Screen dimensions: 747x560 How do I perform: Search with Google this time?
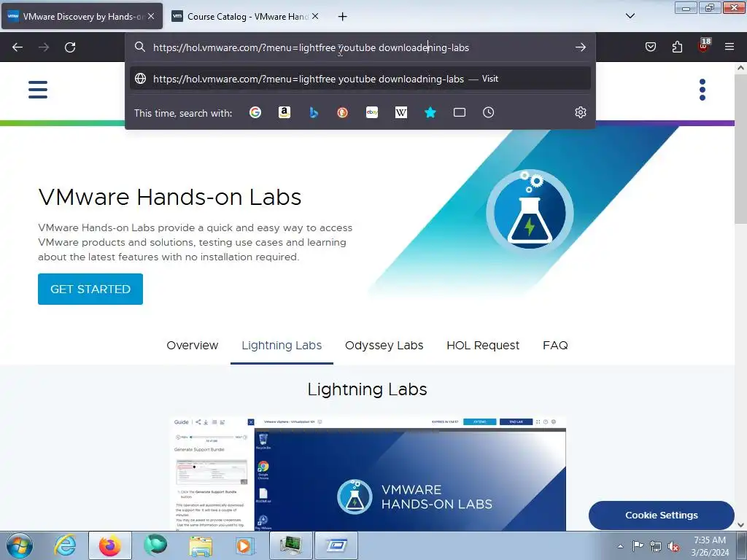[x=255, y=112]
